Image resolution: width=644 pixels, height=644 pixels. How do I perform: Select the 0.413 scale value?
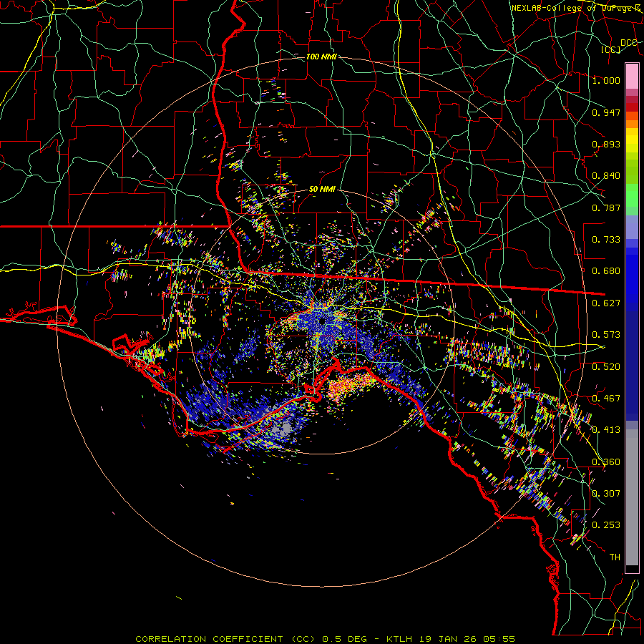tap(606, 430)
